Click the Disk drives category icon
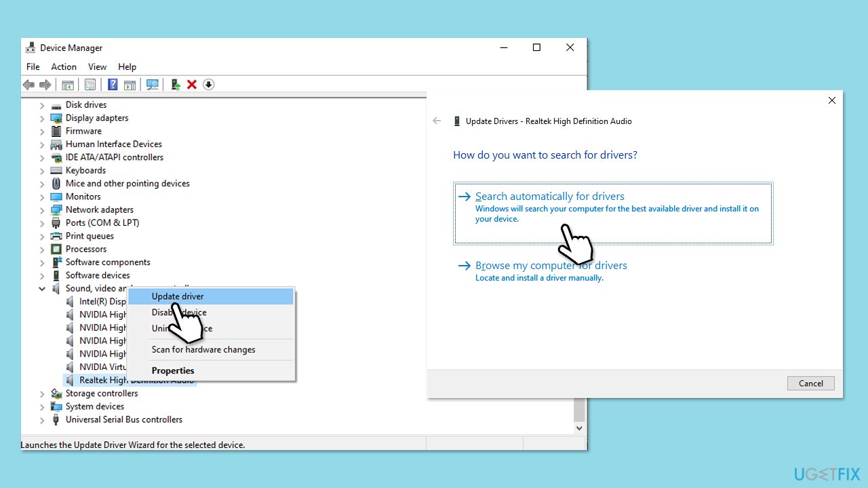 [56, 105]
